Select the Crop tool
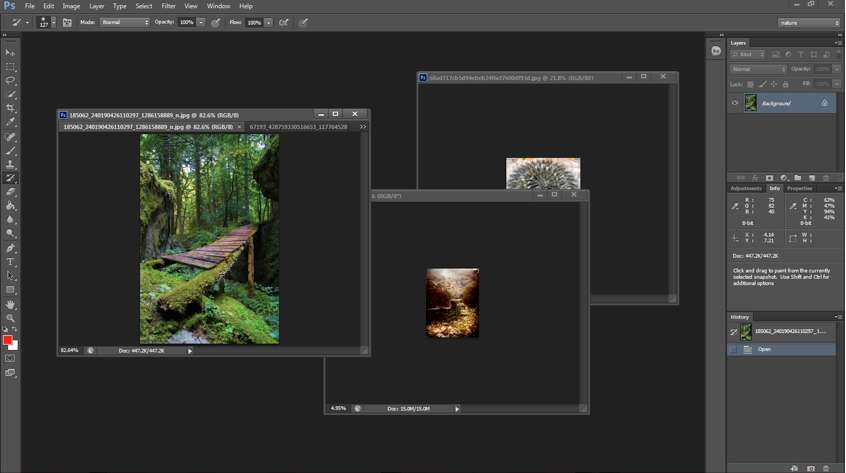This screenshot has width=846, height=473. (x=10, y=108)
